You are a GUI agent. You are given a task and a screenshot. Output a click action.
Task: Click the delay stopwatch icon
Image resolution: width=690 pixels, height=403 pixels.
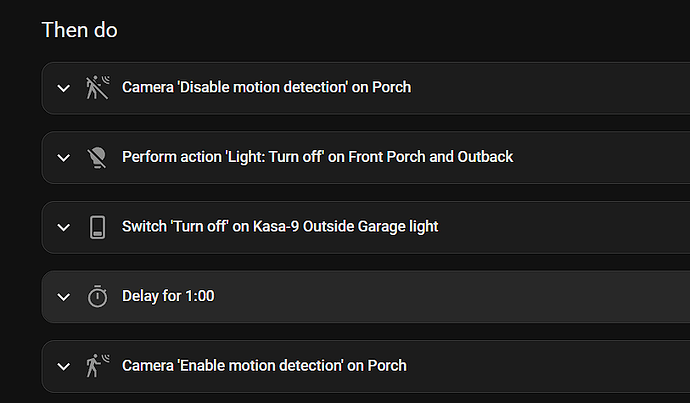[x=97, y=296]
